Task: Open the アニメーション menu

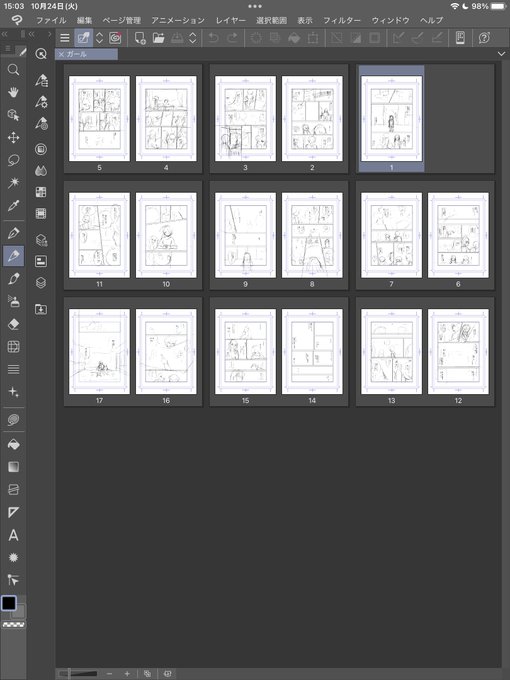Action: [x=178, y=20]
